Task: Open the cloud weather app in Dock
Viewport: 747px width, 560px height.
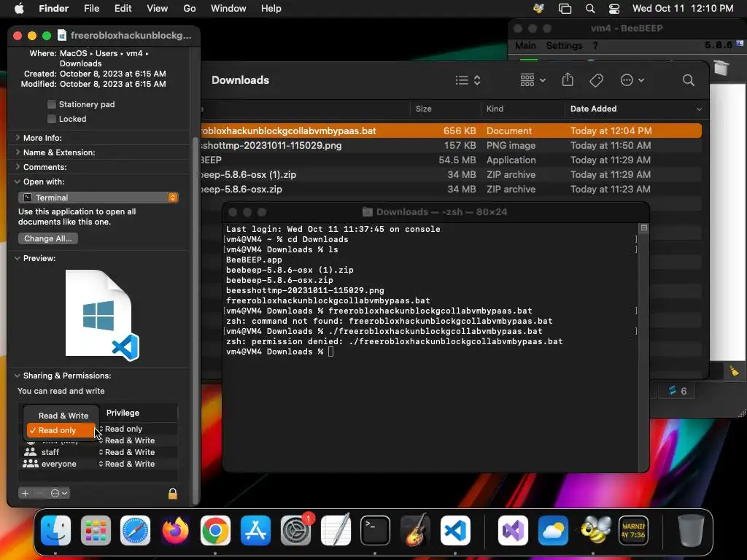Action: click(553, 531)
